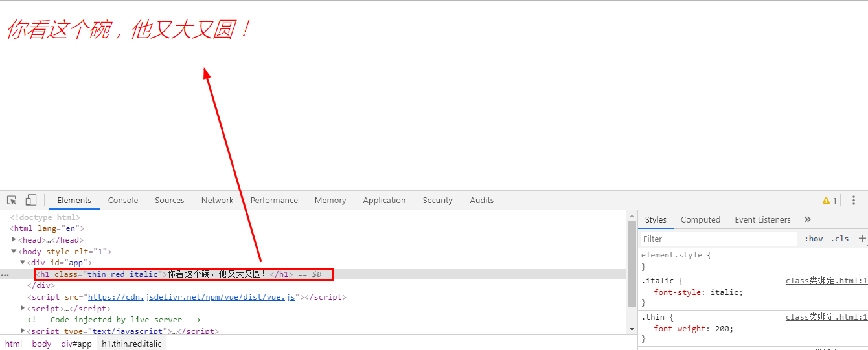Show more Styles pane tabs chevron
This screenshot has height=350, width=868.
(808, 219)
